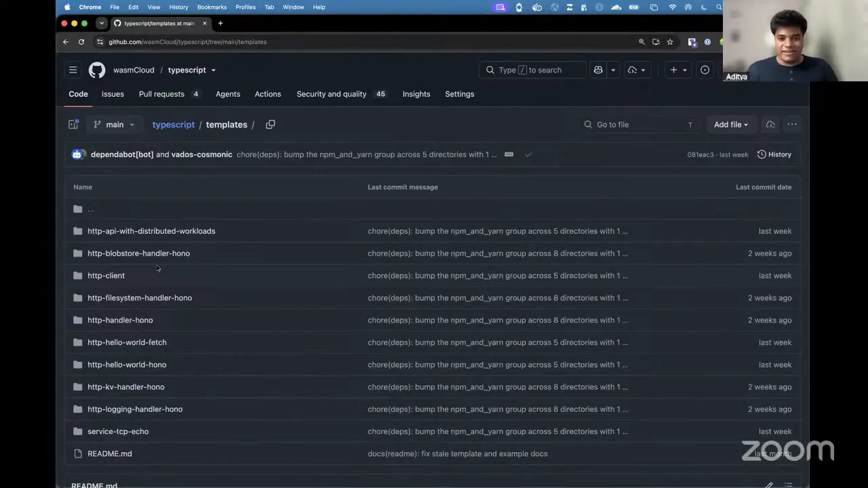
Task: Open the commit History
Action: click(x=774, y=155)
